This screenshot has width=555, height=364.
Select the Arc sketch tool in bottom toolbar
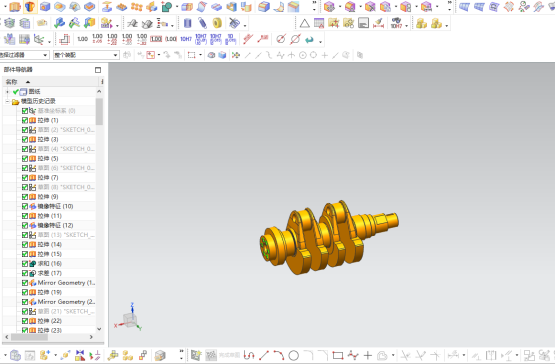coord(279,355)
